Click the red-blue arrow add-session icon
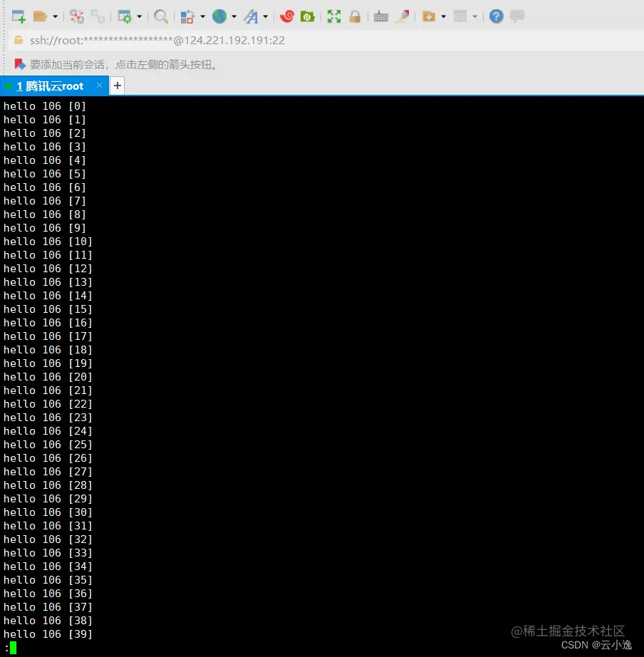This screenshot has width=644, height=657. coord(20,65)
